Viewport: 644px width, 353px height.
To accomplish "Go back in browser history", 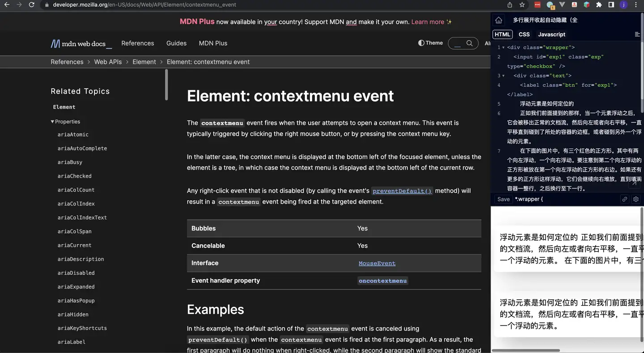I will pos(7,4).
